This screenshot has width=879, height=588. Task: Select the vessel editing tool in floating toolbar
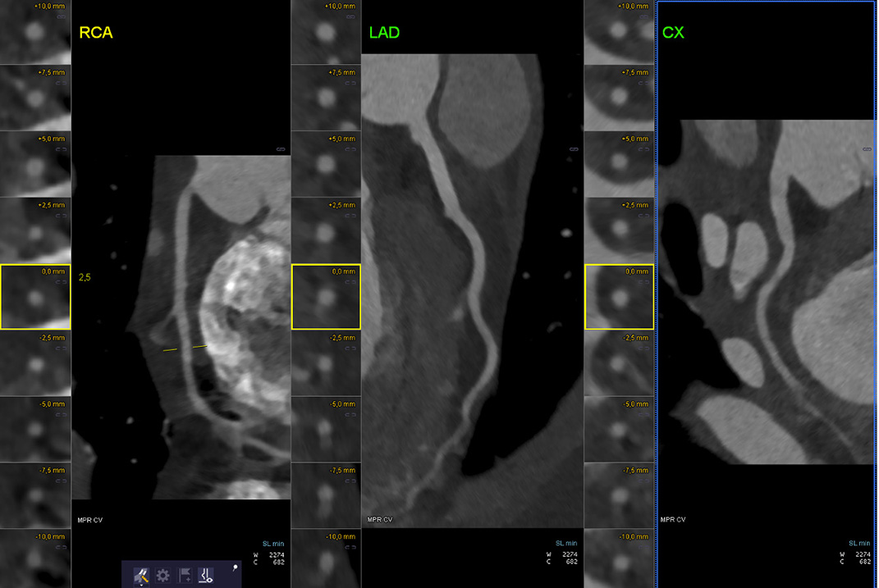tap(140, 575)
